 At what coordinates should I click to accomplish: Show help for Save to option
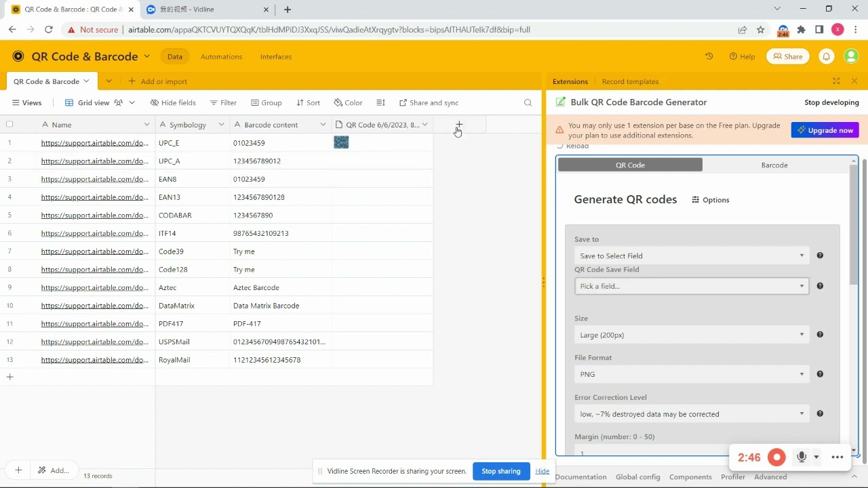(820, 256)
